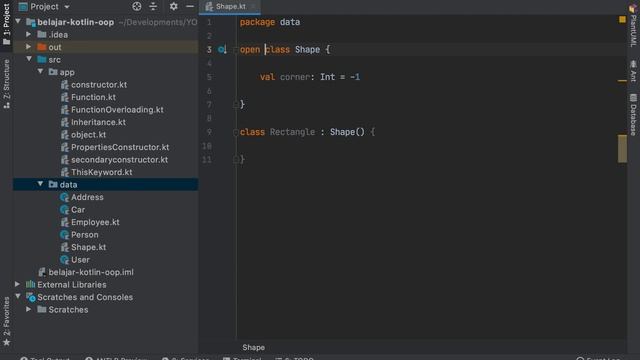Click the Scratches and Consoles icon
640x360 pixels.
coord(31,297)
